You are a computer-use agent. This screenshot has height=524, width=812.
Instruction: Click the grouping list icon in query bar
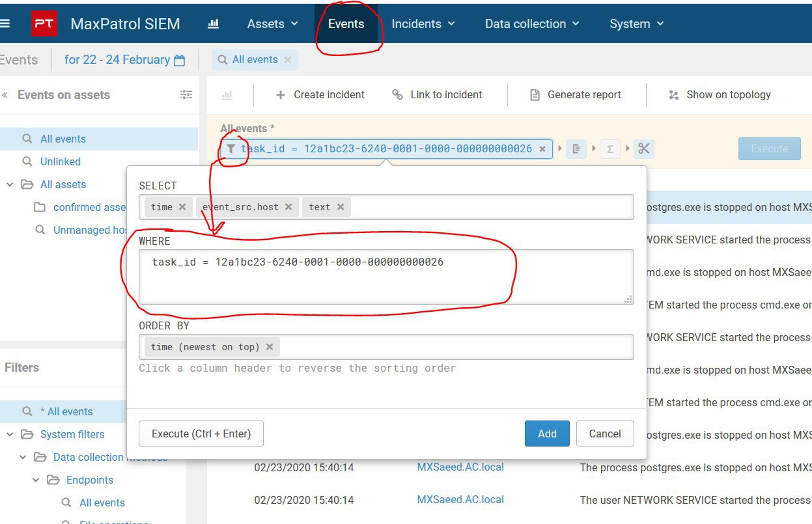(x=576, y=149)
